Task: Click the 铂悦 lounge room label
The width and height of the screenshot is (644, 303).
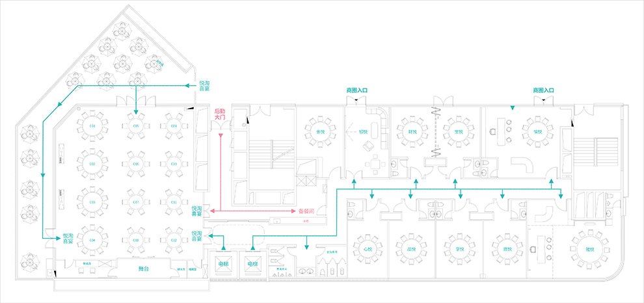Action: pos(363,132)
